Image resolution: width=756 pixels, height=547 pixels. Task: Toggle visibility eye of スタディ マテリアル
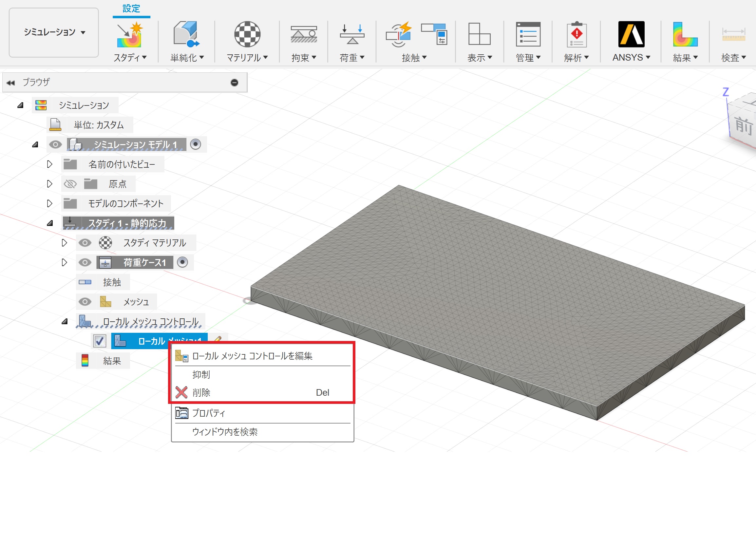pyautogui.click(x=85, y=243)
